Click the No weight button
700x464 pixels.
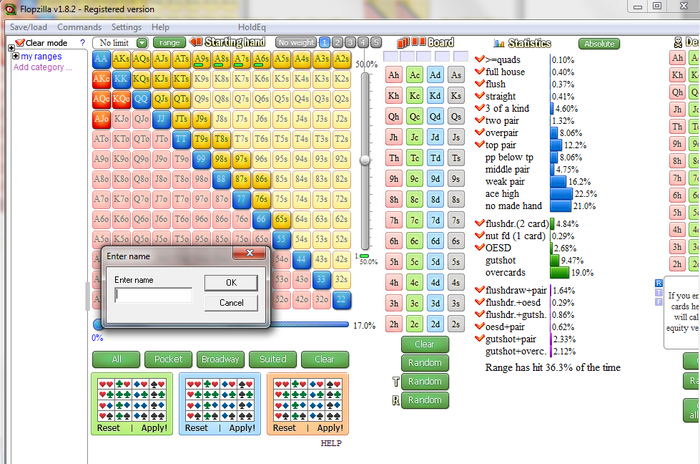click(x=296, y=42)
